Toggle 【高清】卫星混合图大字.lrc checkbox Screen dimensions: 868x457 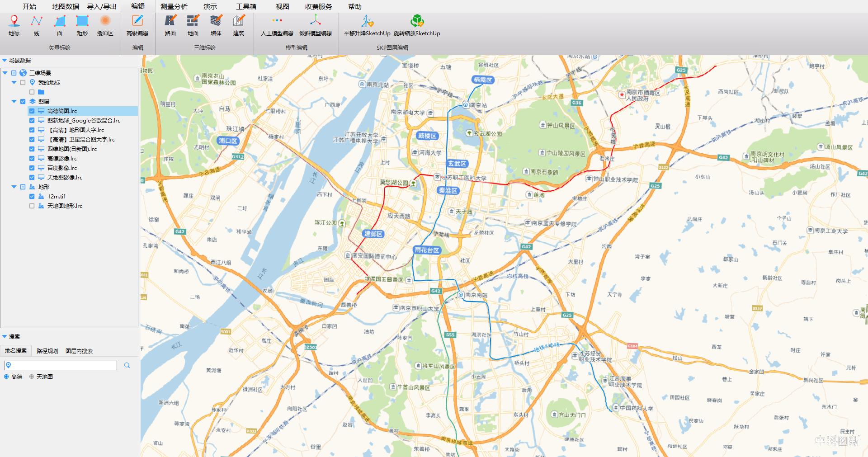[x=32, y=139]
